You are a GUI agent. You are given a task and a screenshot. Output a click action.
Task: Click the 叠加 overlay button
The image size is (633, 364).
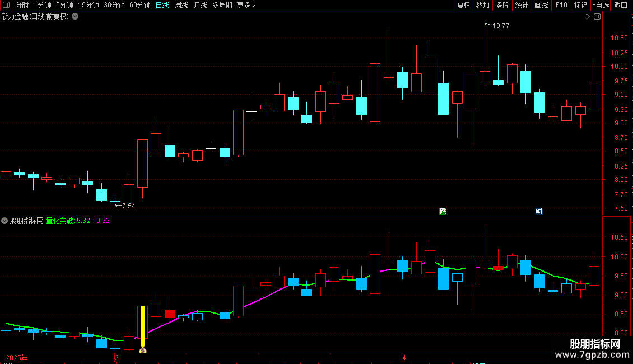pyautogui.click(x=482, y=5)
